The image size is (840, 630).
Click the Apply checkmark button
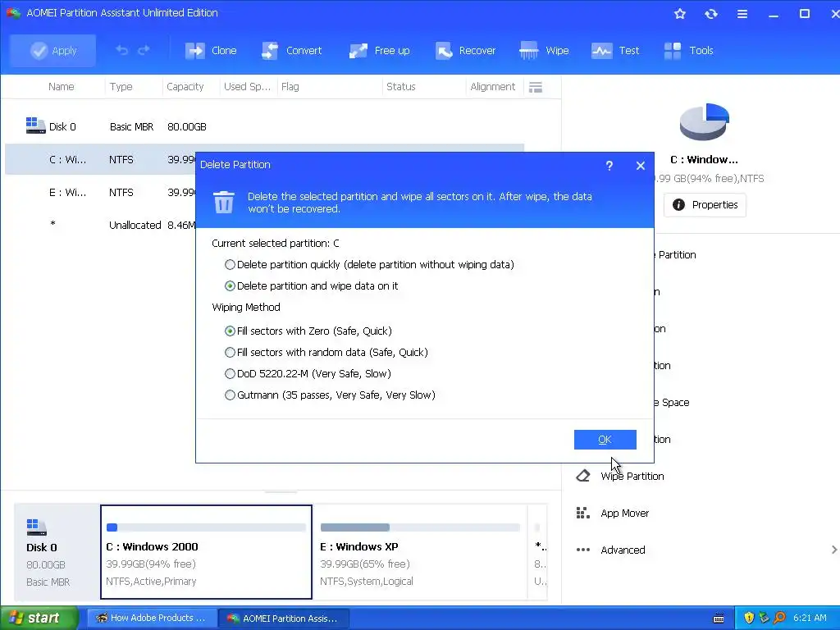52,50
